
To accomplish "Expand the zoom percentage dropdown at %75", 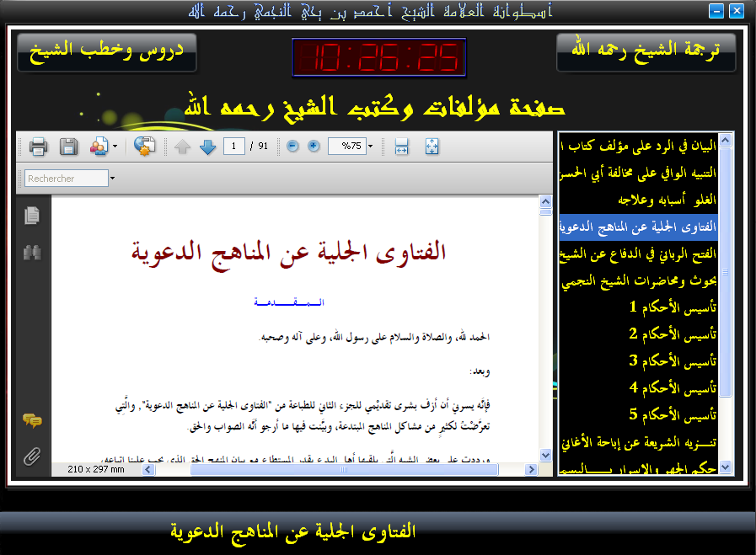I will (x=370, y=147).
